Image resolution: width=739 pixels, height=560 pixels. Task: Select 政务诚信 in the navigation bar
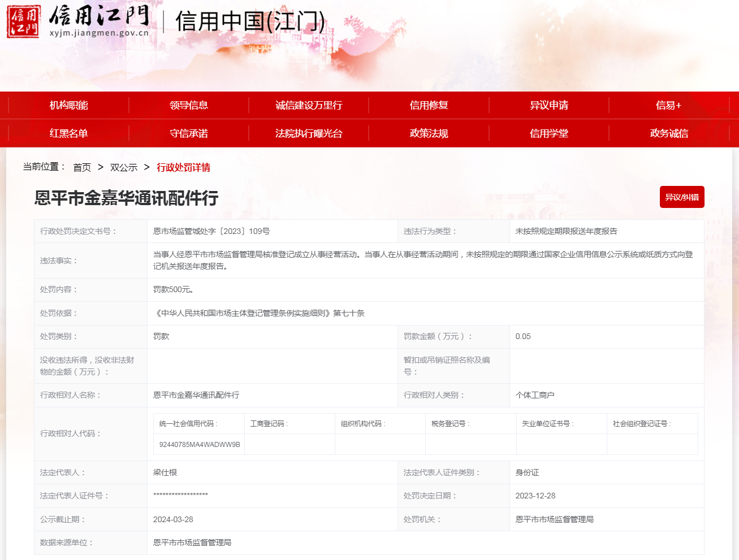(x=669, y=133)
